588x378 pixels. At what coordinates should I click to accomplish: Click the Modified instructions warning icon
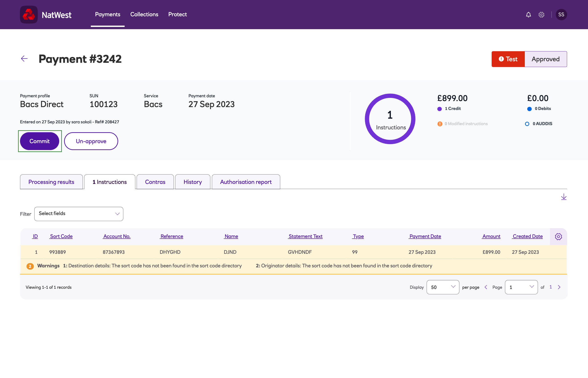(x=440, y=124)
